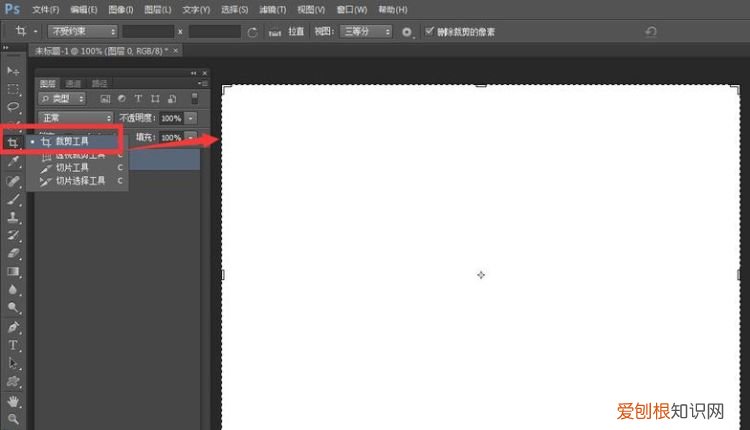The image size is (750, 430).
Task: Open the 滤镜(T) menu
Action: (x=273, y=10)
